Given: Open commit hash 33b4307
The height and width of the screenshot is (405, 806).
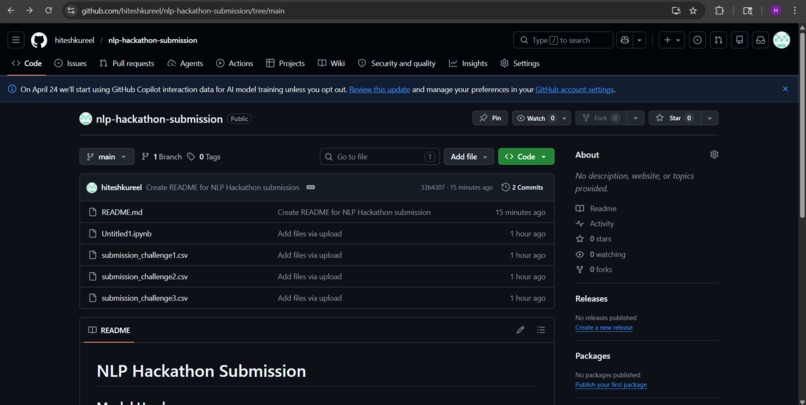Looking at the screenshot, I should 433,188.
